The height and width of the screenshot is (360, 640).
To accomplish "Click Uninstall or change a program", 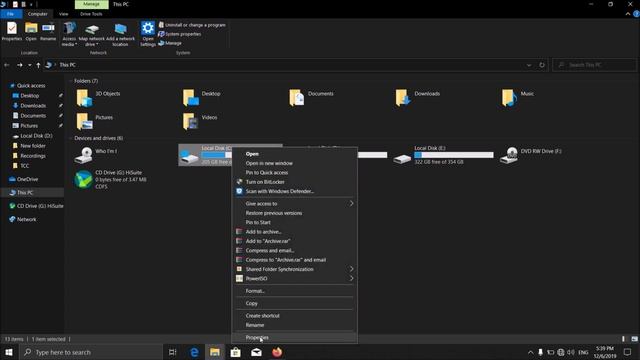I will pos(192,25).
